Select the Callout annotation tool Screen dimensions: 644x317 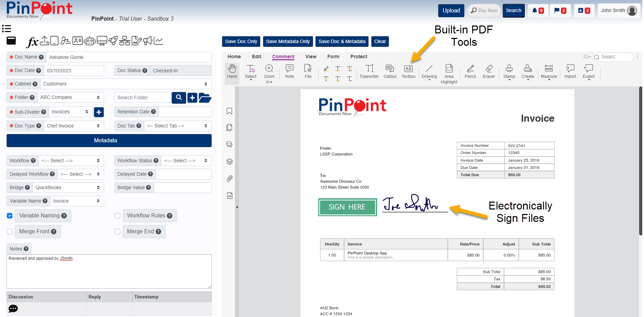(390, 72)
